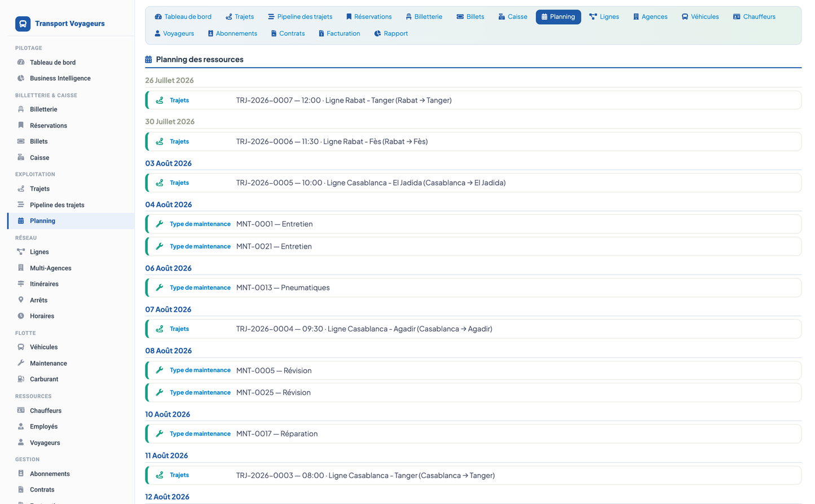
Task: Open the Caisse top tab
Action: (513, 17)
